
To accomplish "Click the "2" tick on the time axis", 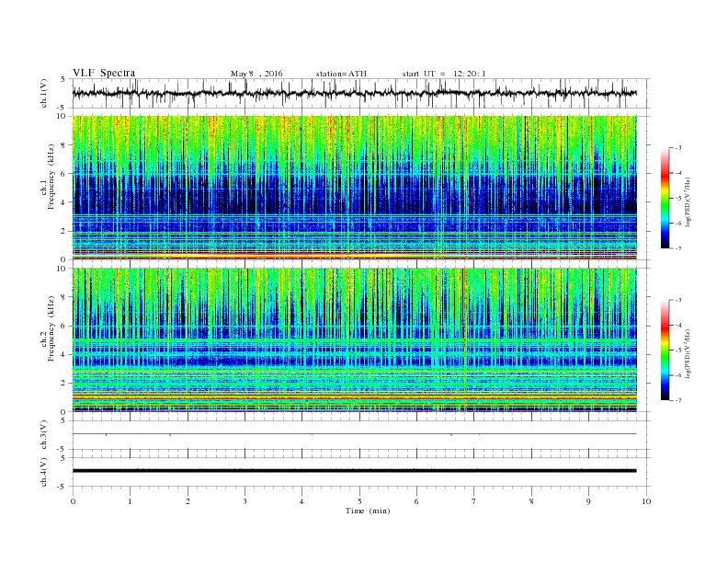I will [x=188, y=501].
